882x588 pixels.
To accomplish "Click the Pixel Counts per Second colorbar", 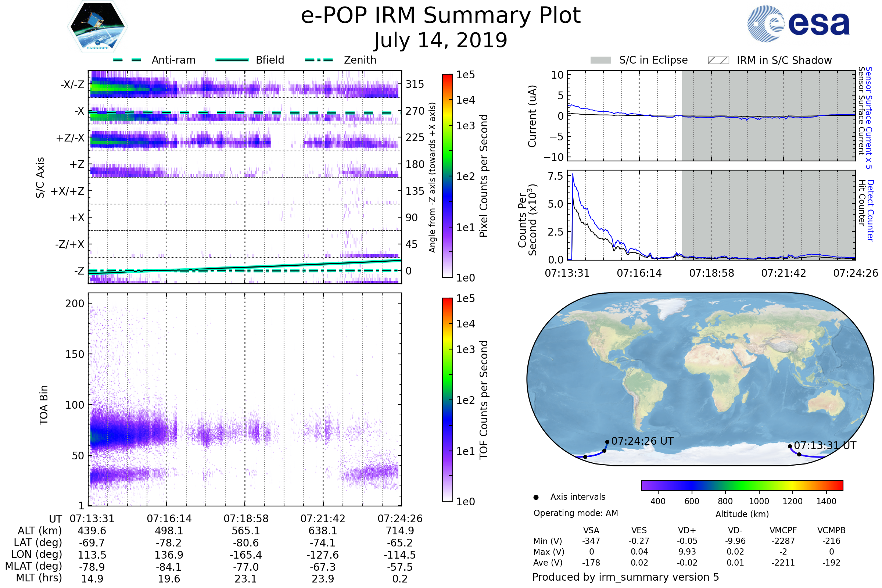I will click(447, 176).
